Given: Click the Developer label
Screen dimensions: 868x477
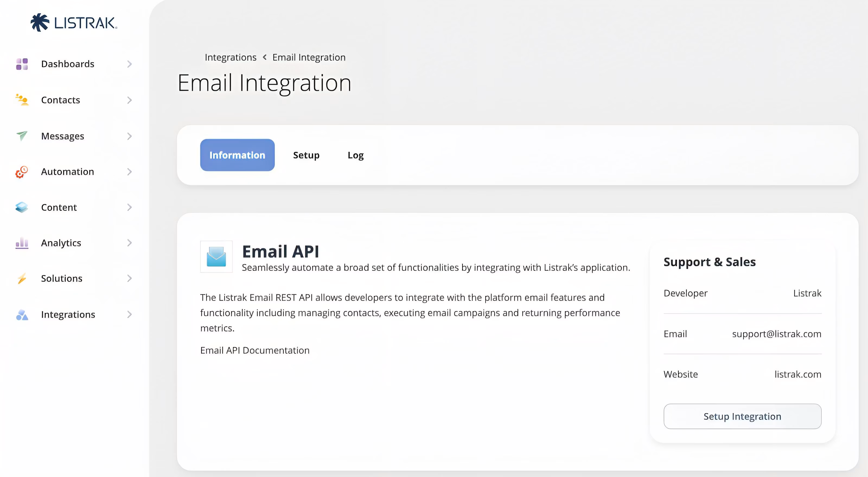Looking at the screenshot, I should tap(685, 293).
